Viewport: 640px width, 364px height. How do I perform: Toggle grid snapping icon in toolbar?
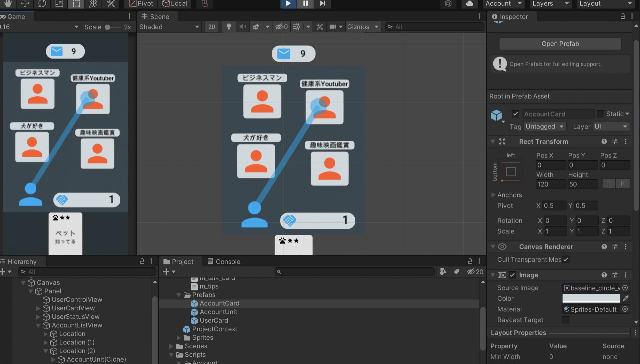click(x=204, y=3)
